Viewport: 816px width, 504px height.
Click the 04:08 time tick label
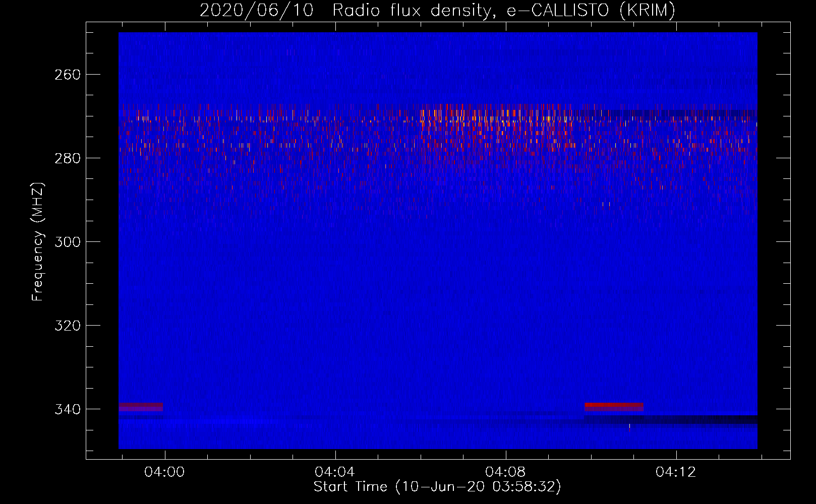pos(505,472)
